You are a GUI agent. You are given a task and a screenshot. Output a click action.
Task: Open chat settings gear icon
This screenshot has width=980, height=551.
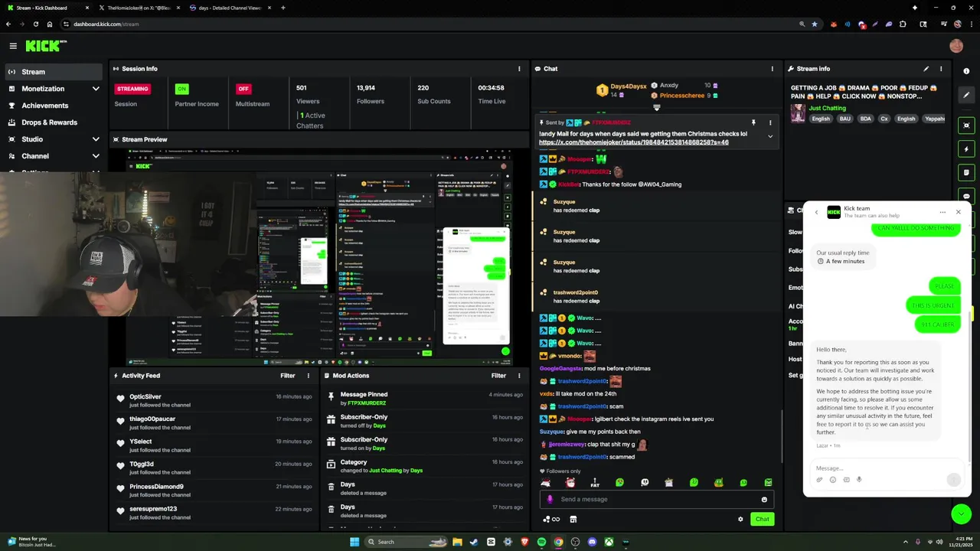click(x=740, y=520)
